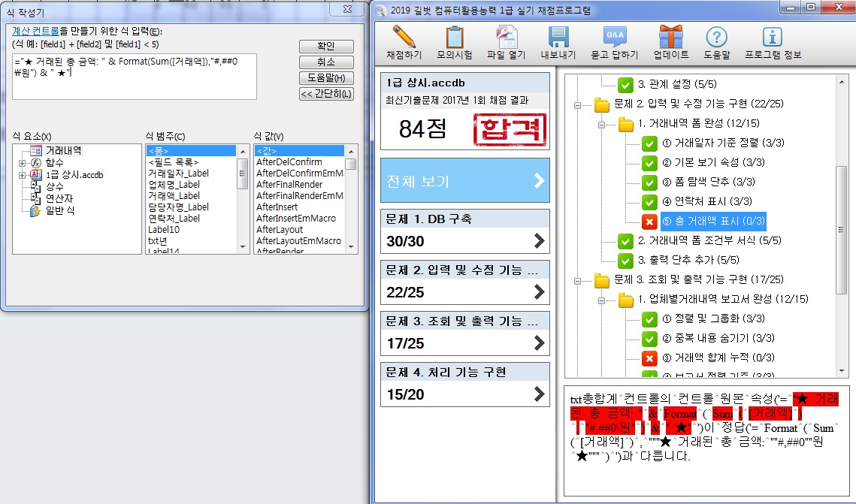The image size is (856, 504).
Task: Click the 파일 열기 toolbar icon
Action: 506,38
